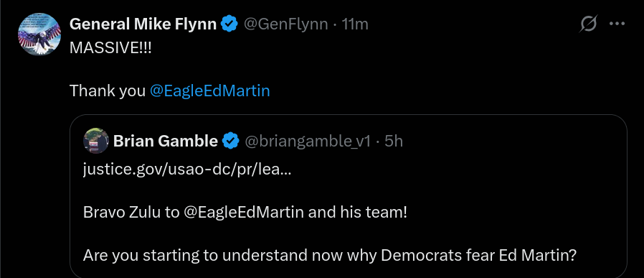This screenshot has height=278, width=644.
Task: Click @EagleEdMartin inside the quoted post
Action: (x=244, y=213)
